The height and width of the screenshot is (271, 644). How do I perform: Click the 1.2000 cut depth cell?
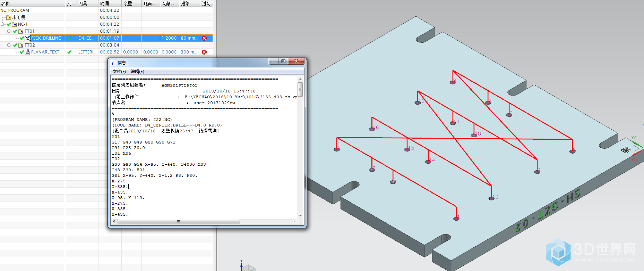169,38
